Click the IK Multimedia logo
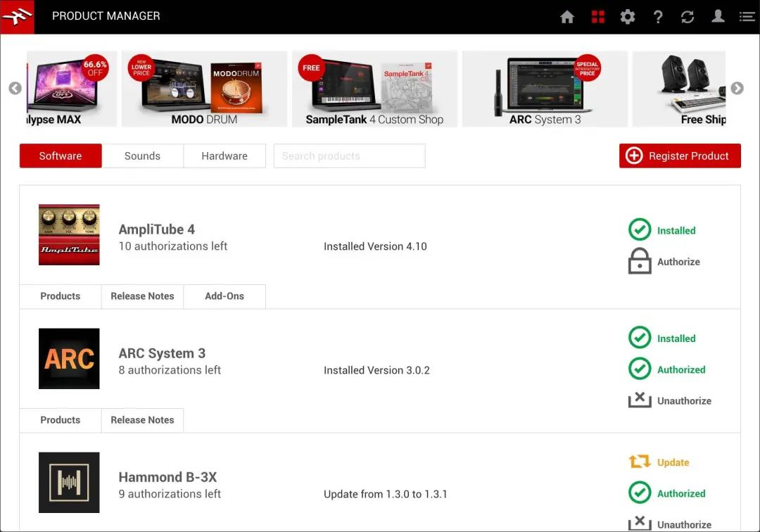Screen dimensions: 760x532 (17, 17)
